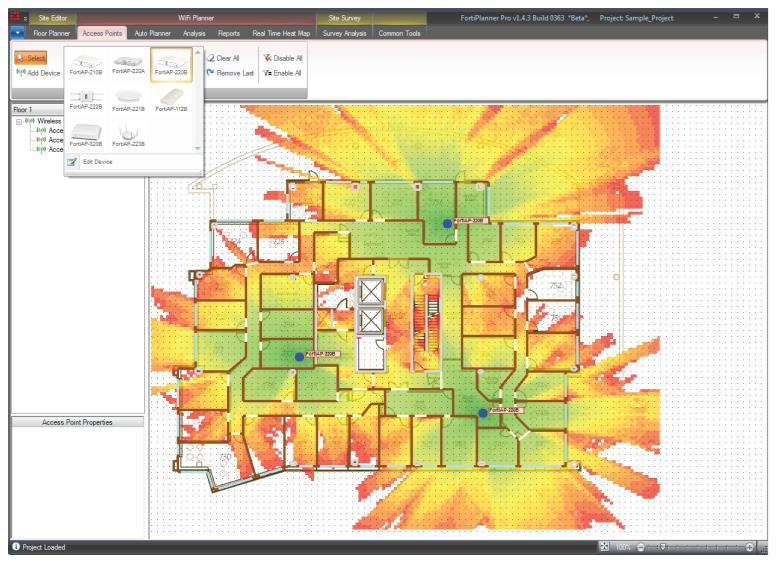Collapse the Wireless tree node

[19, 121]
